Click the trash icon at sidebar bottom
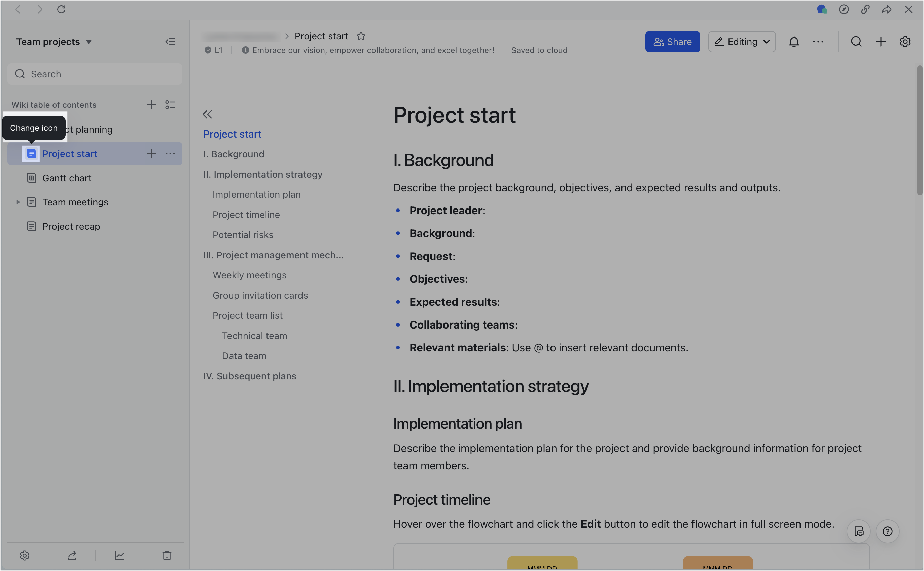The height and width of the screenshot is (571, 924). click(x=167, y=555)
